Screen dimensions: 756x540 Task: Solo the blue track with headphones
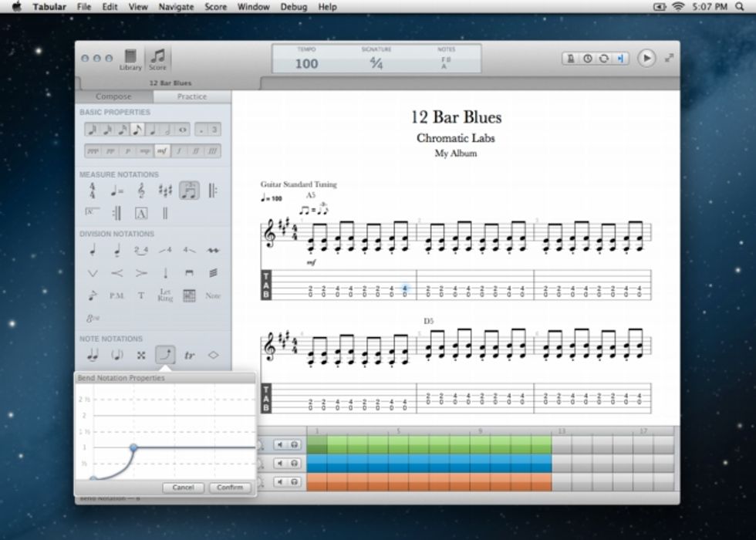294,464
